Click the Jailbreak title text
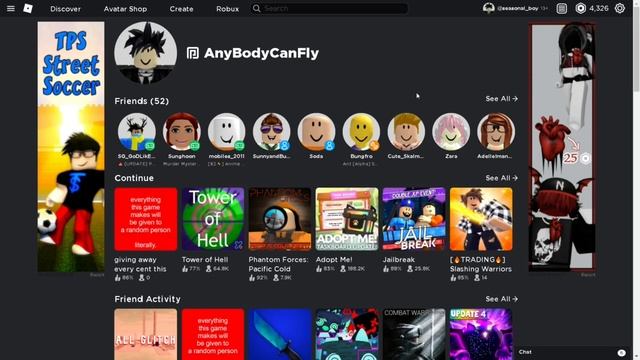640x360 pixels. (399, 260)
